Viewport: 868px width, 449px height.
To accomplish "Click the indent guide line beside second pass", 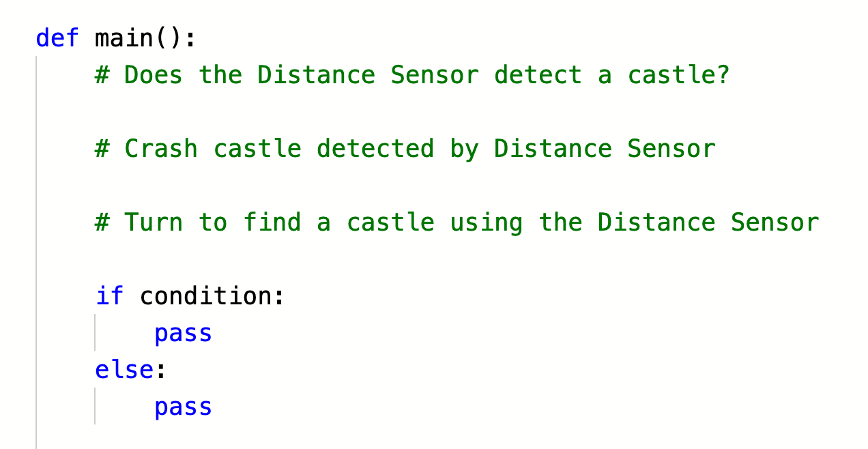I will pyautogui.click(x=95, y=406).
